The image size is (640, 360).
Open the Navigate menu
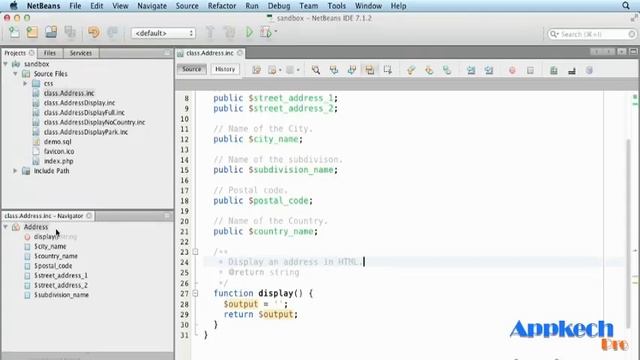click(152, 6)
